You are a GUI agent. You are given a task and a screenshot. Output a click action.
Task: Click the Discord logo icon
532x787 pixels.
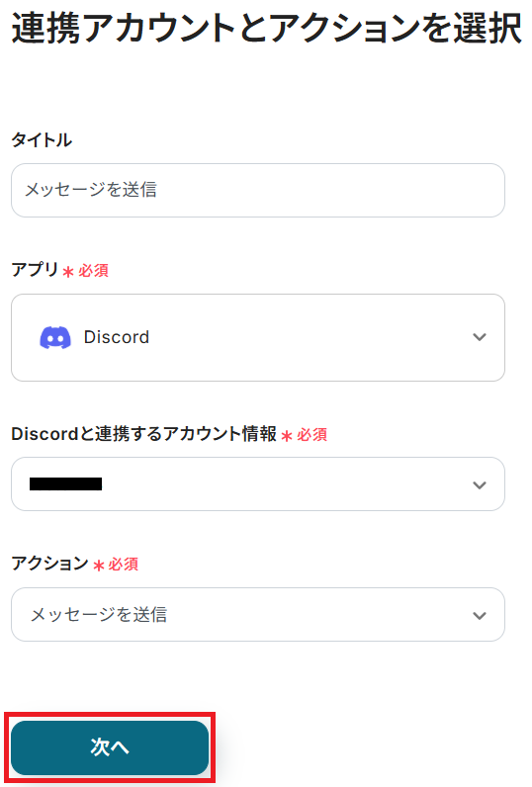click(x=55, y=337)
